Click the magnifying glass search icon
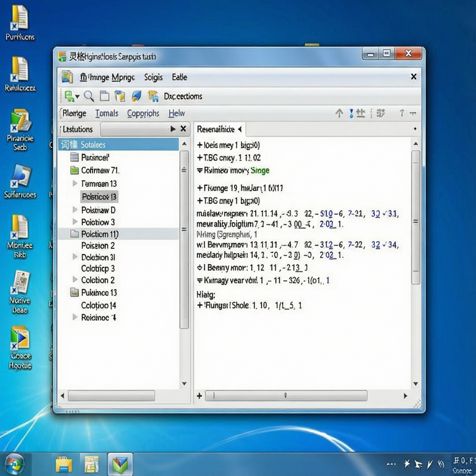Screen dimensions: 476x476 pos(89,96)
